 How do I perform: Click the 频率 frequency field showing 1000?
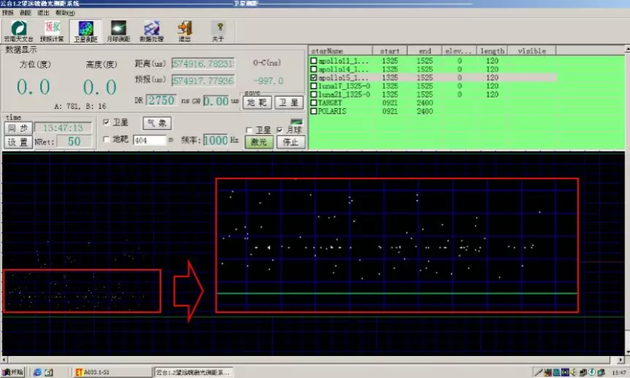(216, 140)
